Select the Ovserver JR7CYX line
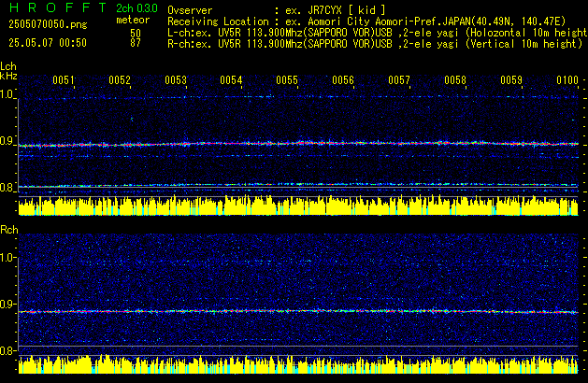 (277, 10)
